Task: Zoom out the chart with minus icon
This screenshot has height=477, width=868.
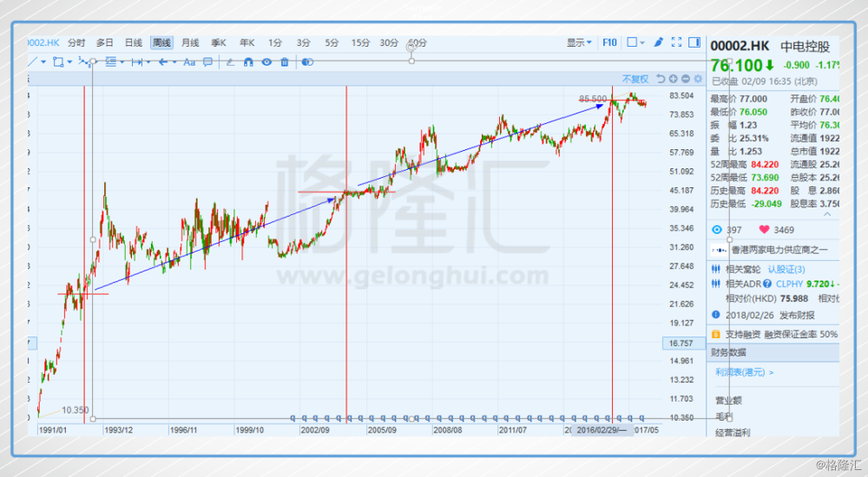Action: tap(686, 79)
